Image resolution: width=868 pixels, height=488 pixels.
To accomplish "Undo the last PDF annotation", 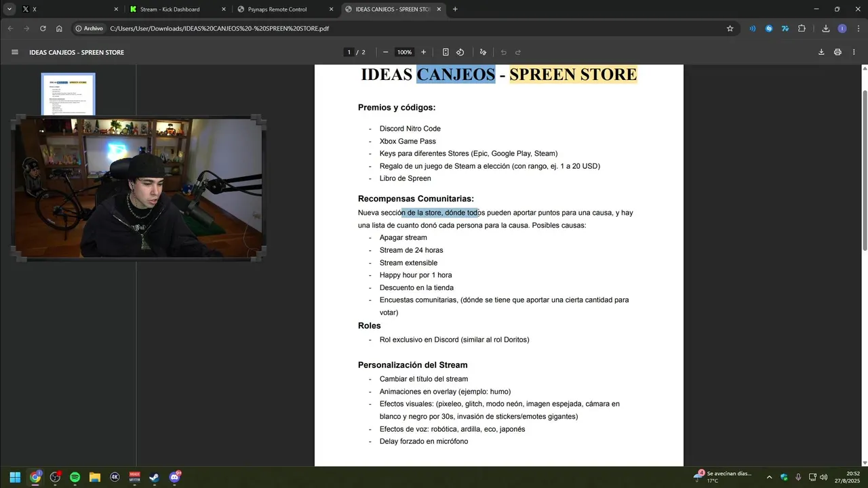I will tap(503, 52).
